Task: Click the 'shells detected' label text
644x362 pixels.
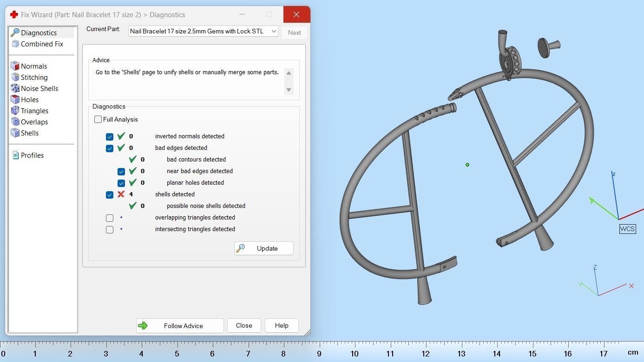Action: click(x=175, y=194)
